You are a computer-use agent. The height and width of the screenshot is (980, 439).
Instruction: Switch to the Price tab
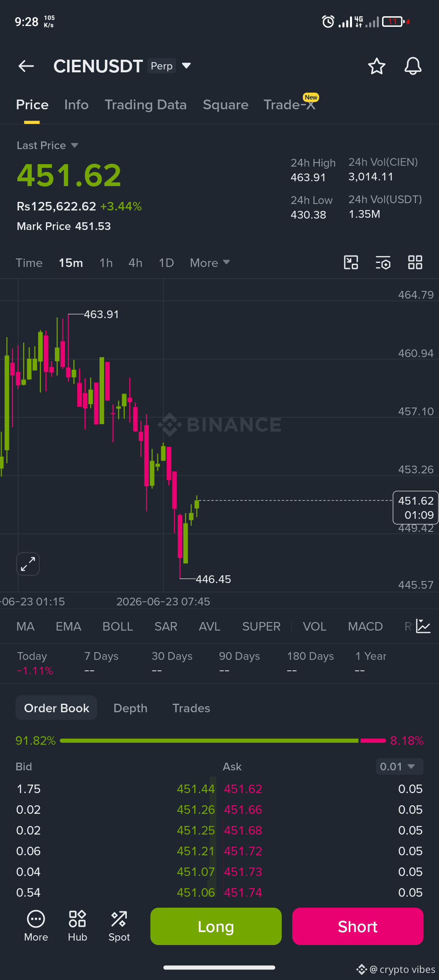tap(32, 105)
